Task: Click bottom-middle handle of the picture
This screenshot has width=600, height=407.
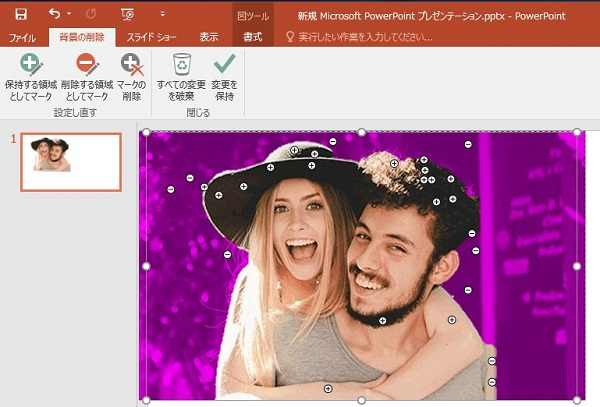Action: [361, 400]
